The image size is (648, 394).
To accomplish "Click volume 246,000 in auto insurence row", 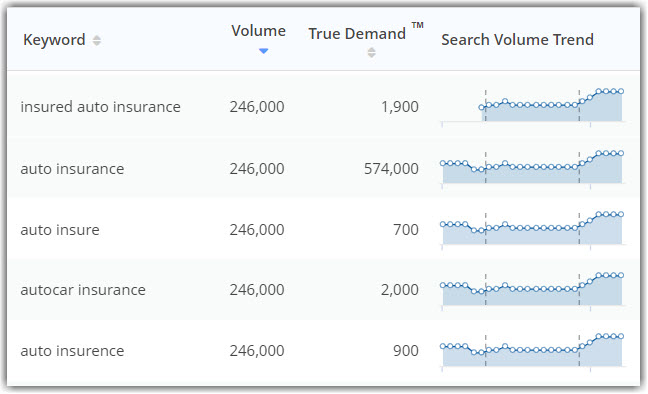I will 257,351.
